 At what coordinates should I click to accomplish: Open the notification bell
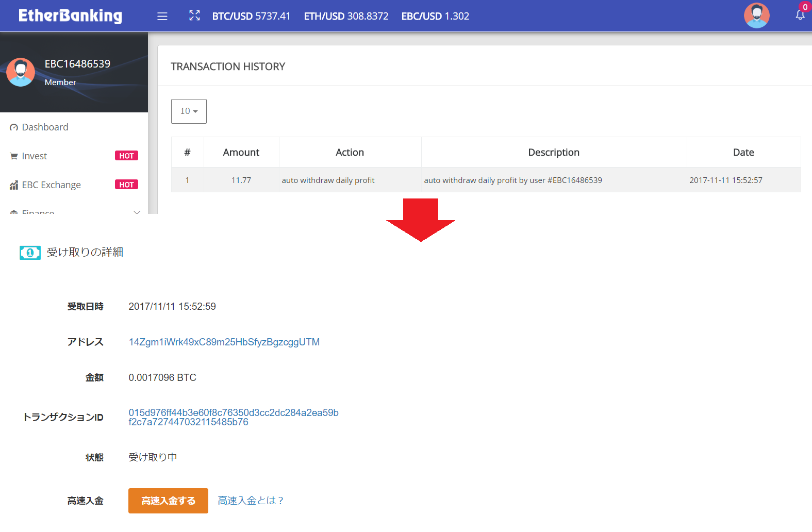pos(800,15)
